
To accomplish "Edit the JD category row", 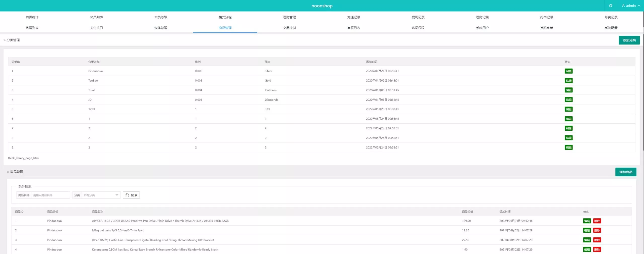I will (569, 100).
